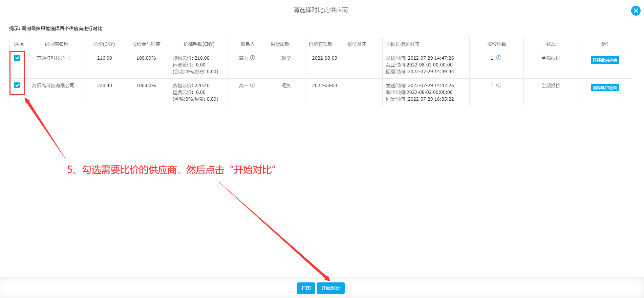The height and width of the screenshot is (298, 644).
Task: Select 回复时间 2022-07-29 14:49:44 text
Action: click(x=420, y=72)
